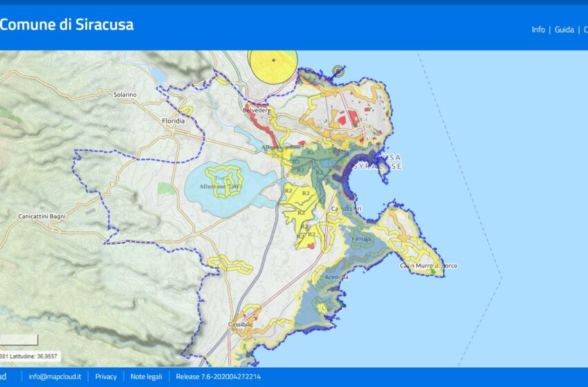The image size is (588, 387).
Task: Click the latitude coordinates readout
Action: pos(30,357)
